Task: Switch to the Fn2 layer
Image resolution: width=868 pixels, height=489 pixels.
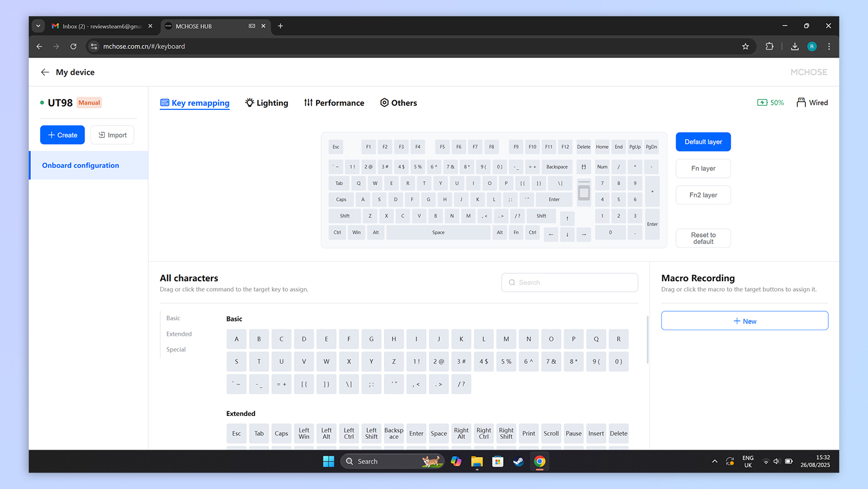Action: [703, 195]
